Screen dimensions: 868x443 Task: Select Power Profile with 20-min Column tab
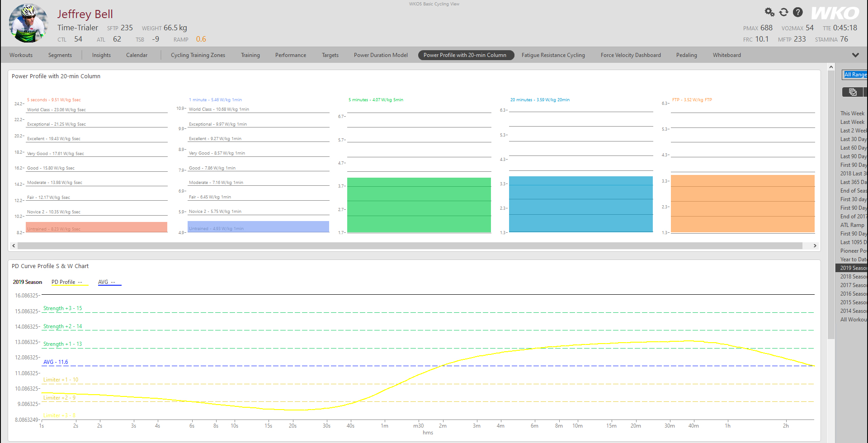click(x=466, y=55)
